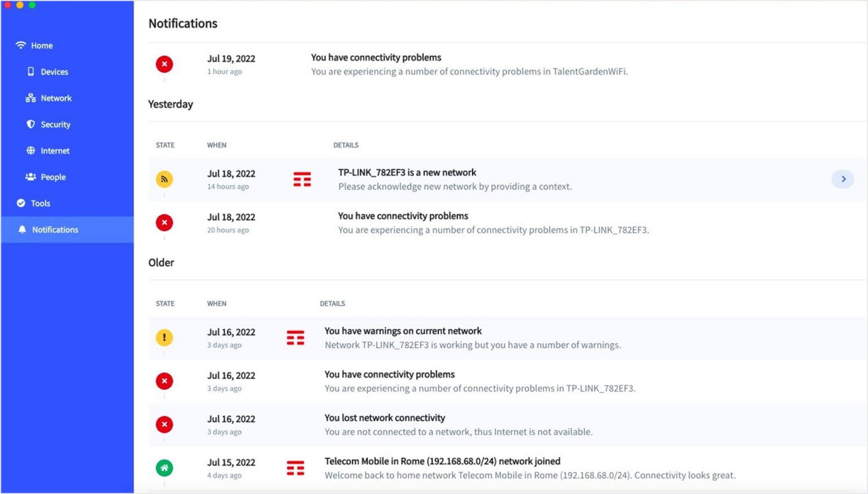Click the Internet globe icon
This screenshot has width=868, height=494.
click(31, 150)
